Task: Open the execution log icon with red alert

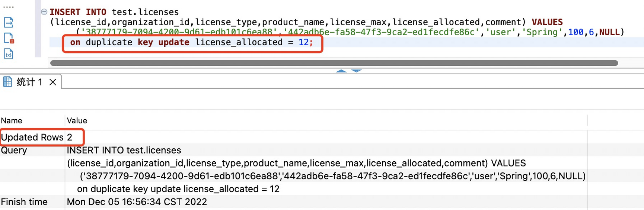Action: pos(9,38)
